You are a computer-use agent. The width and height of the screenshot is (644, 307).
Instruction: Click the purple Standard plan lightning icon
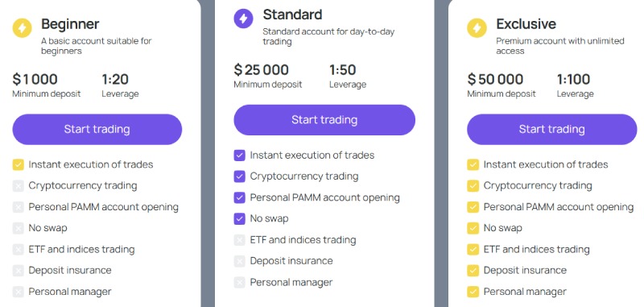[244, 19]
